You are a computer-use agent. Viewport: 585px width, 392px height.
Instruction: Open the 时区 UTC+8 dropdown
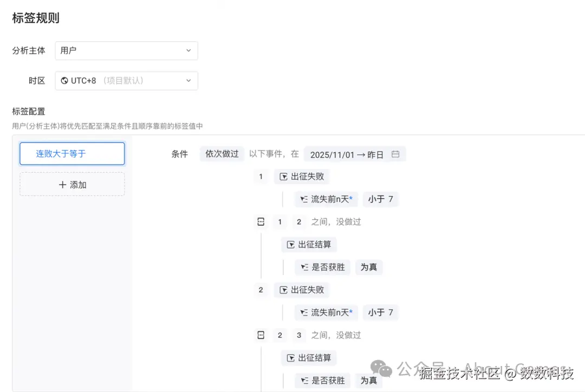(126, 80)
